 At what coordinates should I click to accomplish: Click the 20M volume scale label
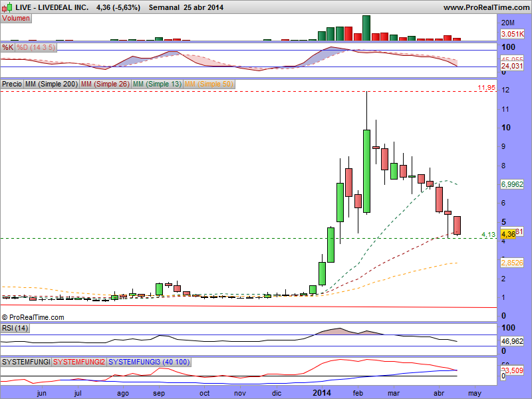tap(508, 23)
